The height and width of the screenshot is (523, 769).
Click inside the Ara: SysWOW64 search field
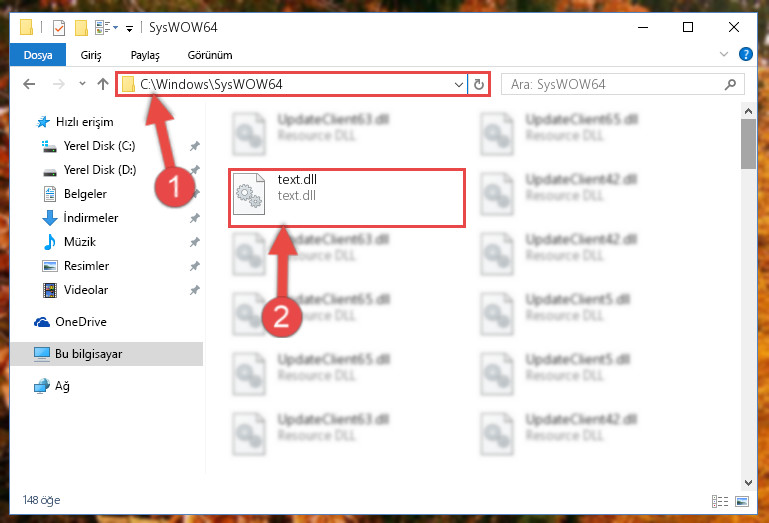[615, 84]
